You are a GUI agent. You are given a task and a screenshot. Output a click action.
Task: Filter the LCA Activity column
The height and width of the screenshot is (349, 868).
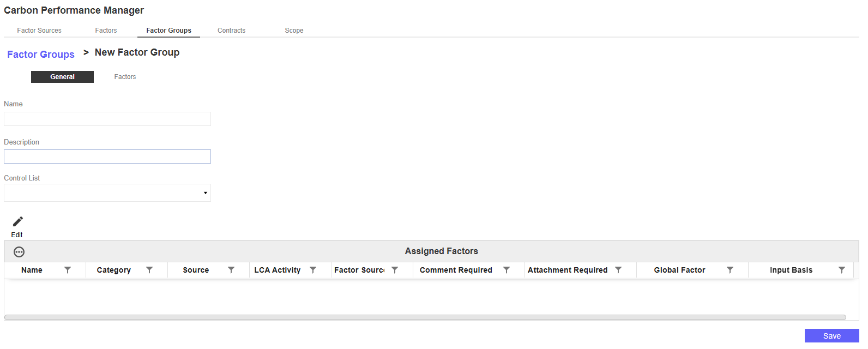coord(313,270)
